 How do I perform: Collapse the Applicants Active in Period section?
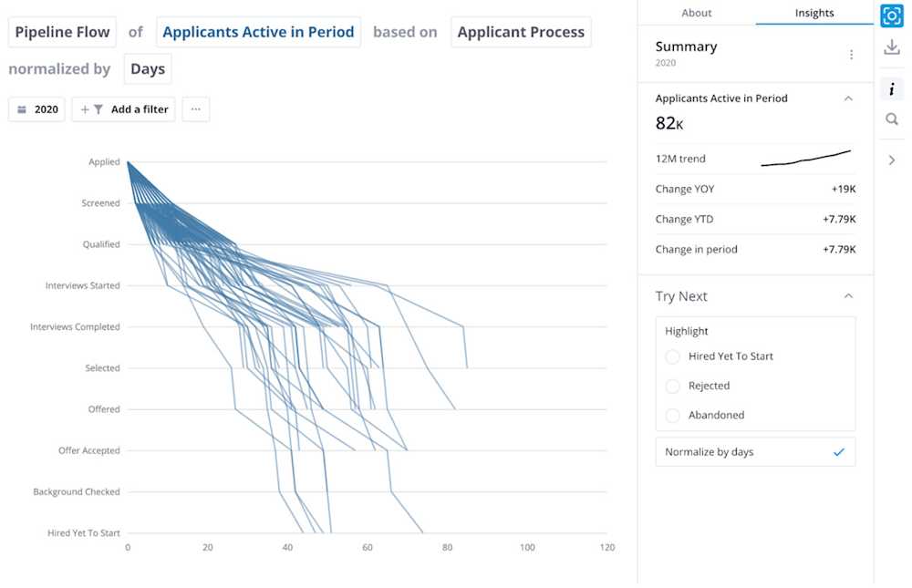pyautogui.click(x=848, y=98)
